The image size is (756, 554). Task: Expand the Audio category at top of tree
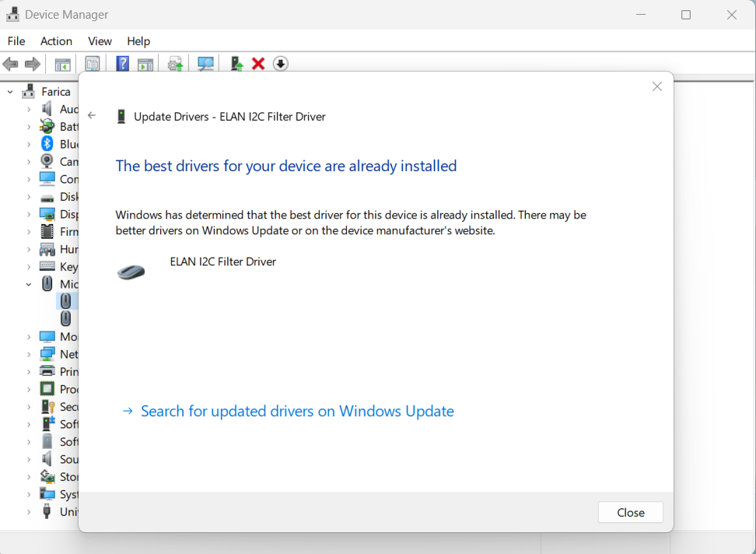[x=29, y=109]
